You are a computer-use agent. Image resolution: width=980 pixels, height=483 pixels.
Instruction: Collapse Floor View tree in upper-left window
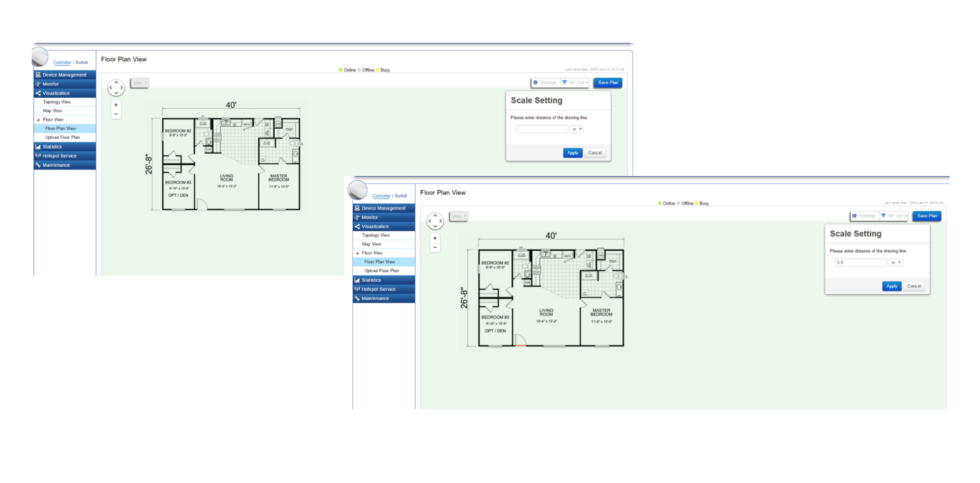(x=38, y=120)
